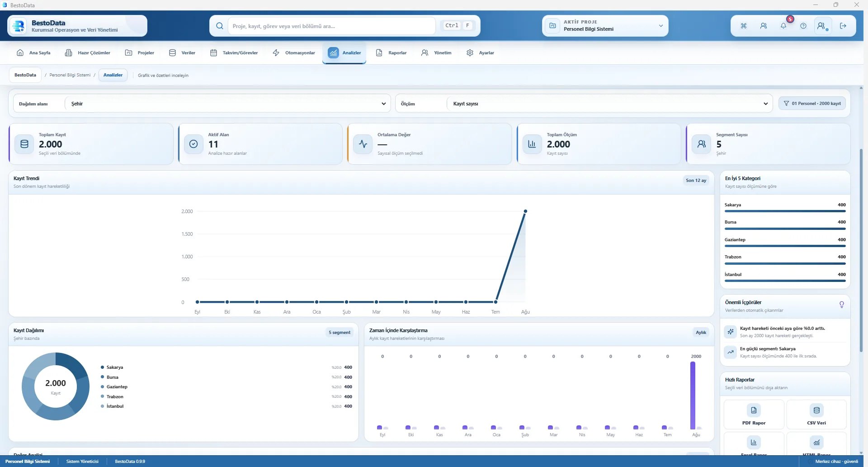This screenshot has height=467, width=868.
Task: Open the help question mark icon
Action: 803,26
